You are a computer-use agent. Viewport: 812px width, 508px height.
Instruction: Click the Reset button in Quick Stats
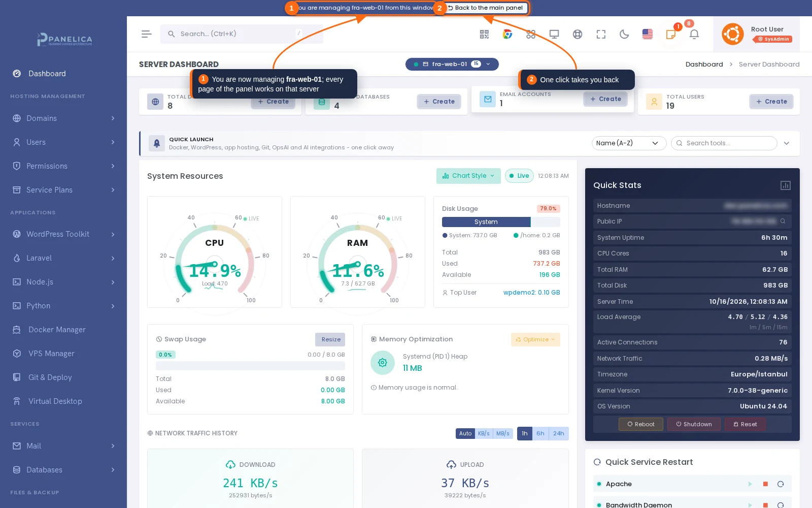745,424
